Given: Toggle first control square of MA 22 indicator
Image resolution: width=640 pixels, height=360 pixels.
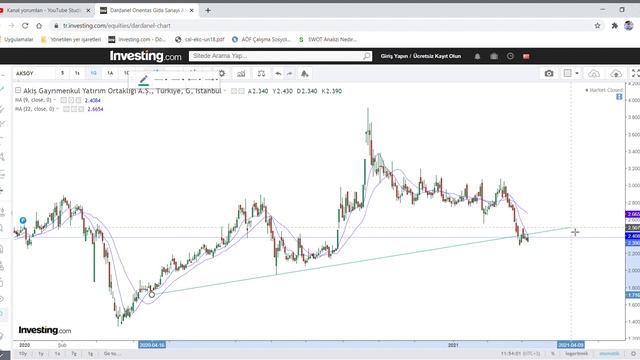Looking at the screenshot, I should (66, 109).
